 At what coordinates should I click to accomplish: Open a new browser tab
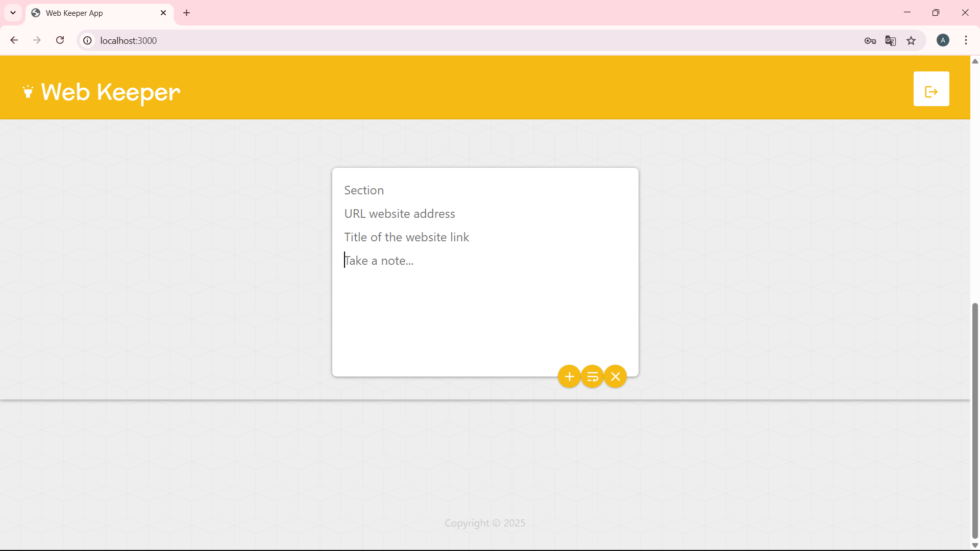click(x=187, y=13)
